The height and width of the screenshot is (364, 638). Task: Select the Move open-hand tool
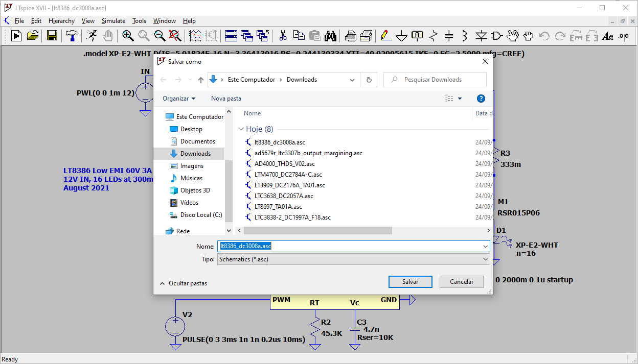click(x=513, y=36)
